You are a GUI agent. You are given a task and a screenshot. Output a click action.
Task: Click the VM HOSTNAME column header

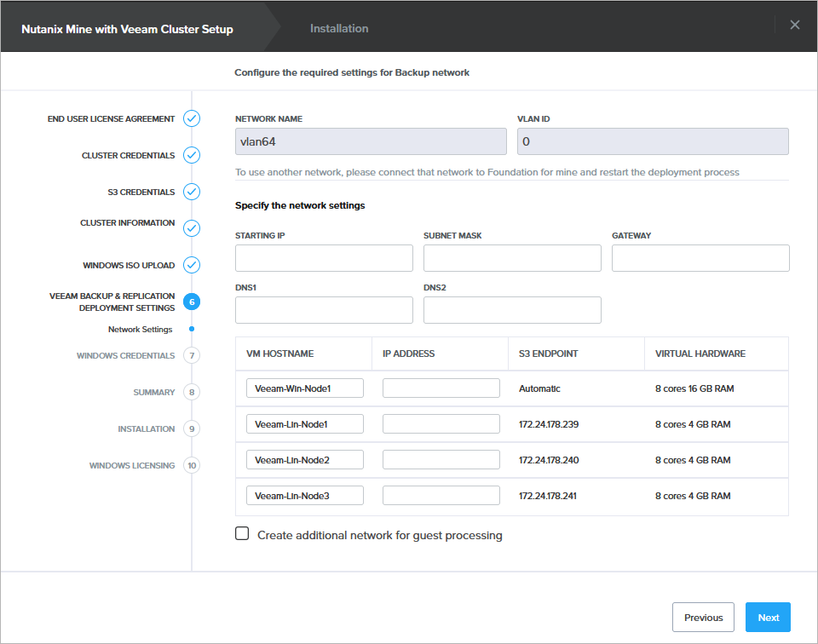click(x=280, y=354)
